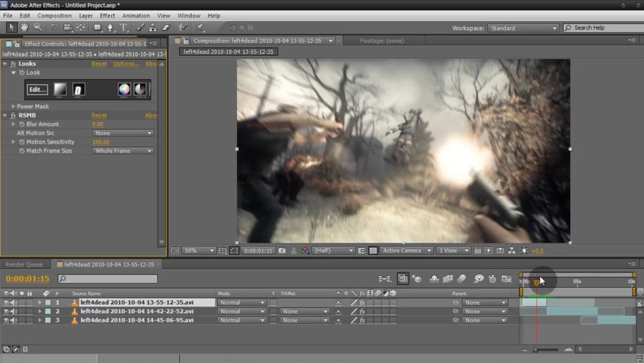Open the Alt Motion Src dropdown in RSMB
The height and width of the screenshot is (363, 644).
[x=122, y=133]
